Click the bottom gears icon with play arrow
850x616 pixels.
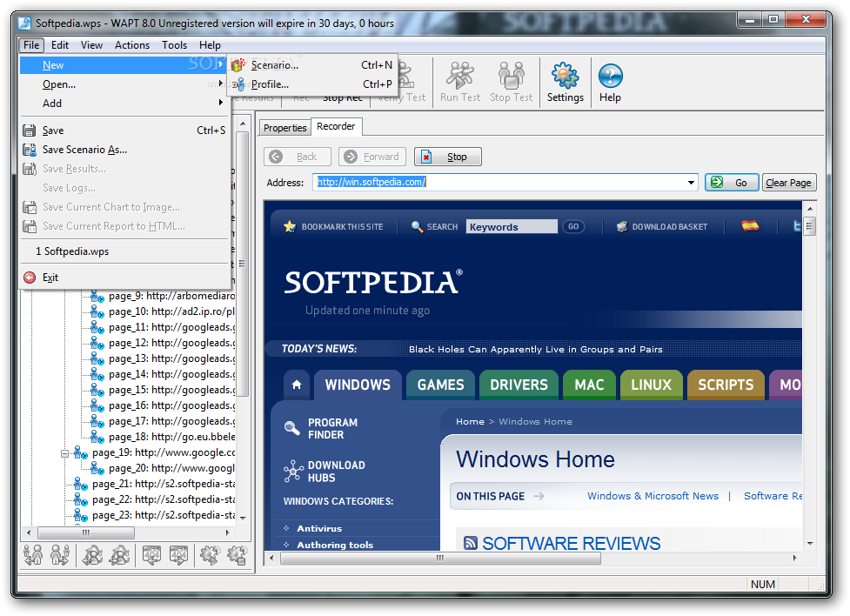coord(211,555)
